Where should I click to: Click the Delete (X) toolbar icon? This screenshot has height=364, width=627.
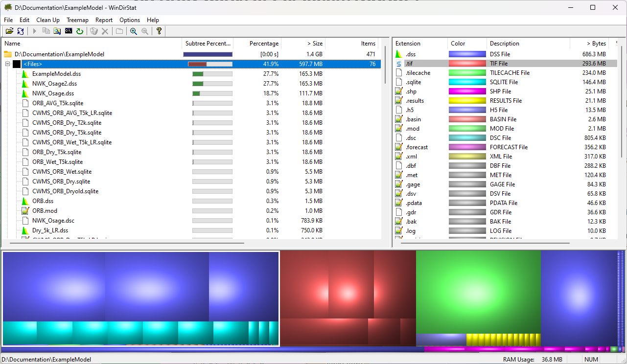point(105,31)
